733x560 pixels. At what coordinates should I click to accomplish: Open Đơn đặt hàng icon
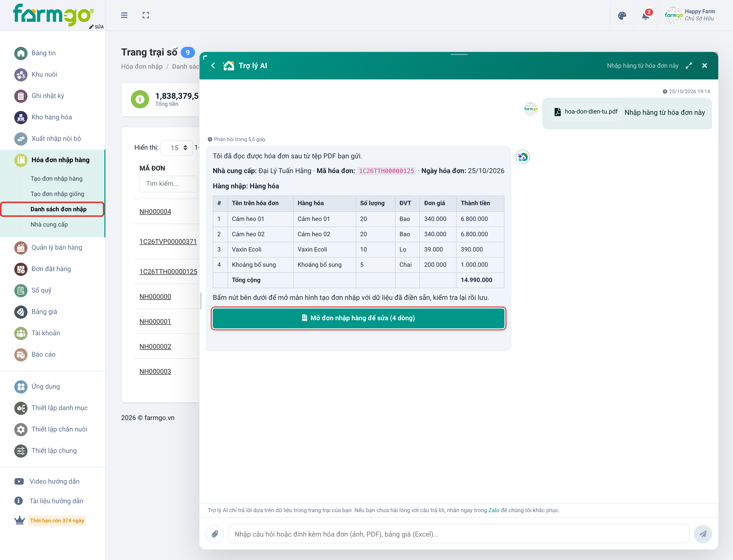click(21, 269)
